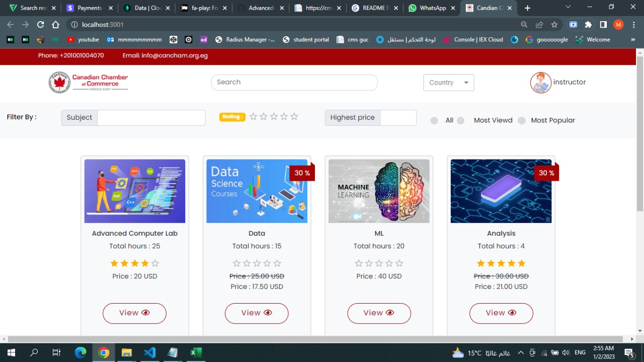Open Welcome bookmark
644x362 pixels.
[593, 39]
